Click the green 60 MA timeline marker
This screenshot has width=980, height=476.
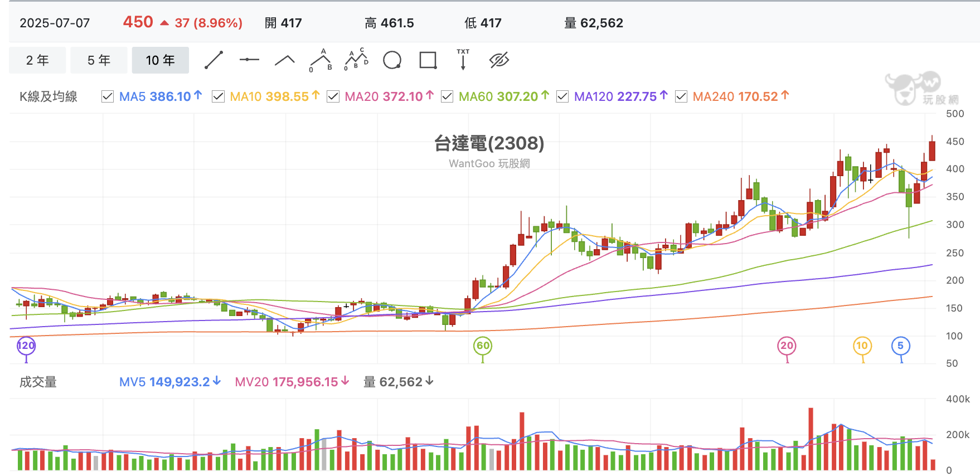tap(483, 346)
